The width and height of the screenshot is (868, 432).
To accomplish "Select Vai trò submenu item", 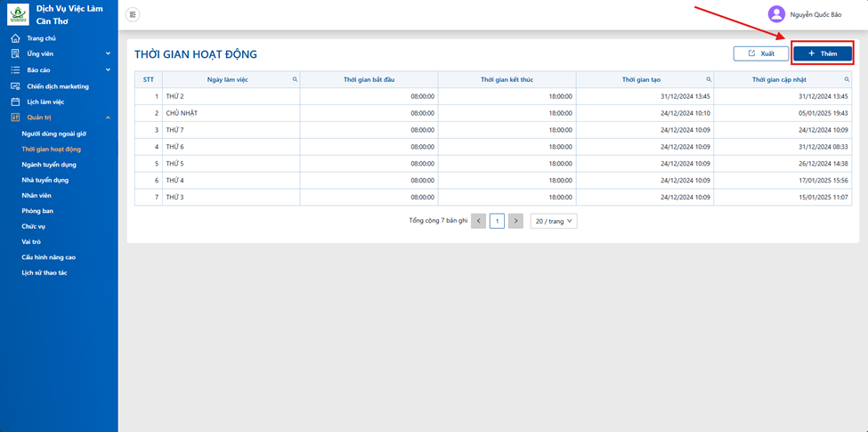I will point(31,242).
